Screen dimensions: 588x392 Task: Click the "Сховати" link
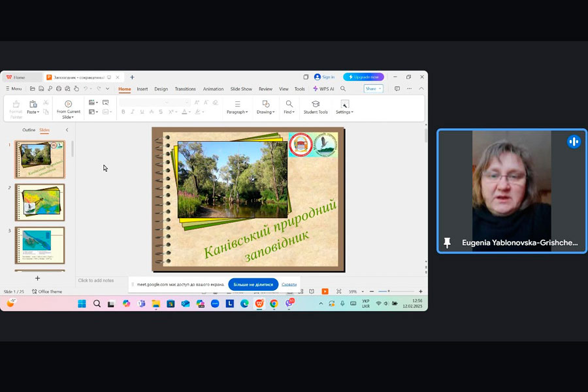coord(289,284)
